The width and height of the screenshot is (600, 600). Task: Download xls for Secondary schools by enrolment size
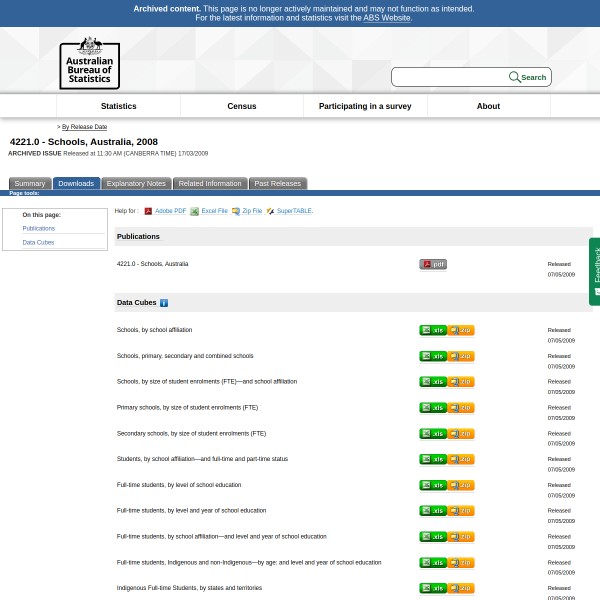[433, 434]
